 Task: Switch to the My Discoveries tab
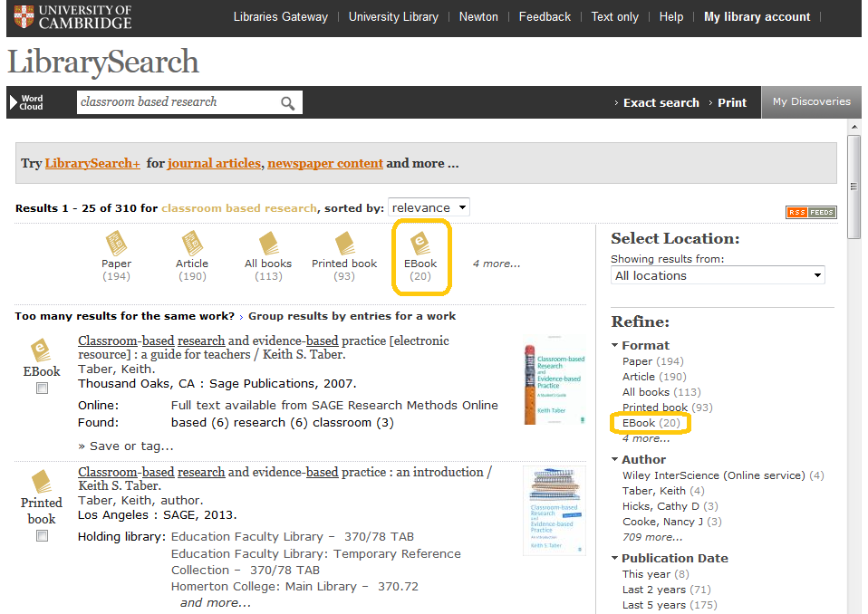click(811, 101)
